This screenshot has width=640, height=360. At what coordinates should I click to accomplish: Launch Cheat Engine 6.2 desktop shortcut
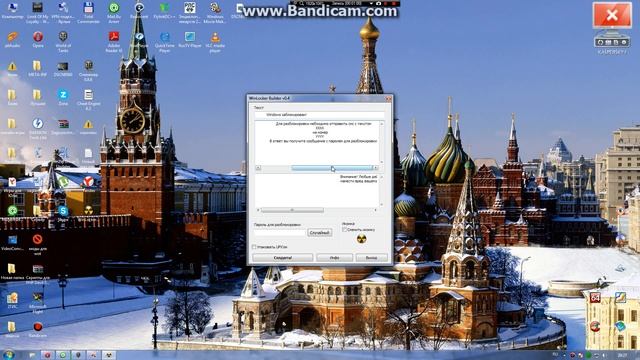88,100
